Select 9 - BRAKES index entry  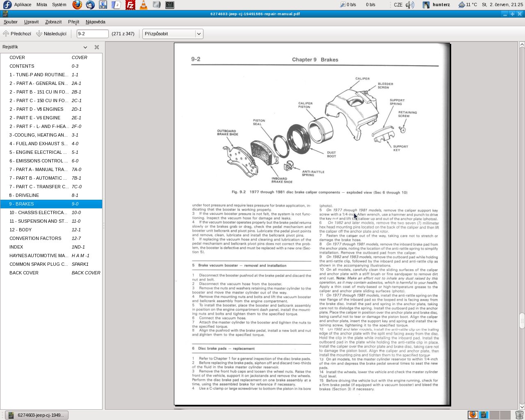(x=51, y=204)
